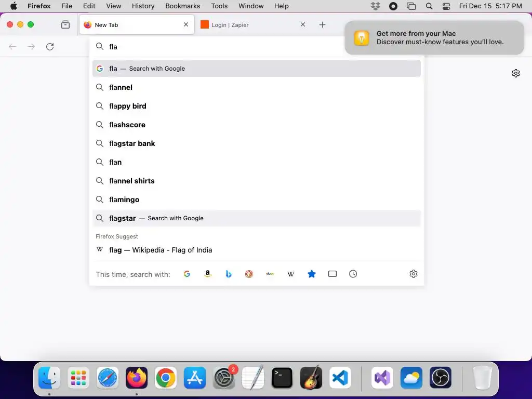This screenshot has height=399, width=532.
Task: Launch Safari from the Dock
Action: [108, 378]
